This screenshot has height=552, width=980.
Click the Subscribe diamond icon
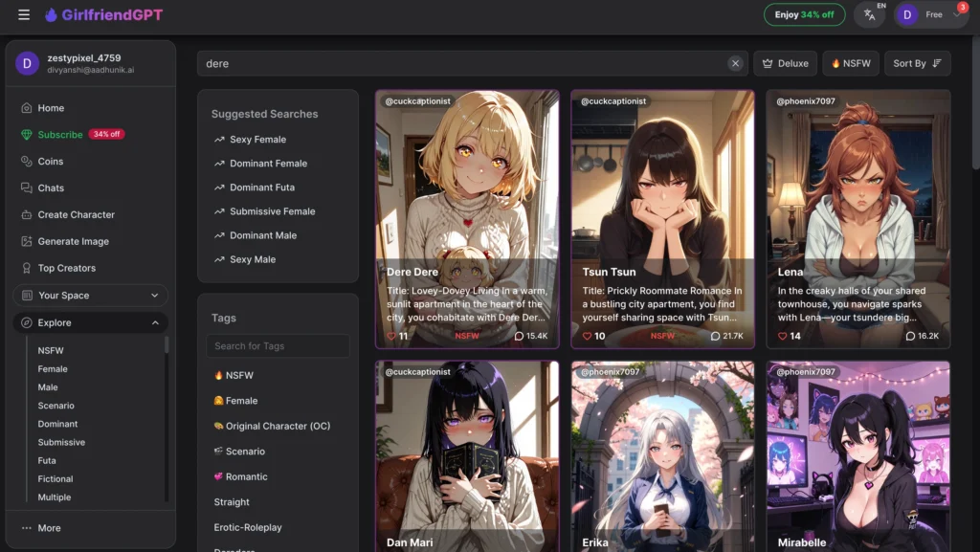(26, 134)
